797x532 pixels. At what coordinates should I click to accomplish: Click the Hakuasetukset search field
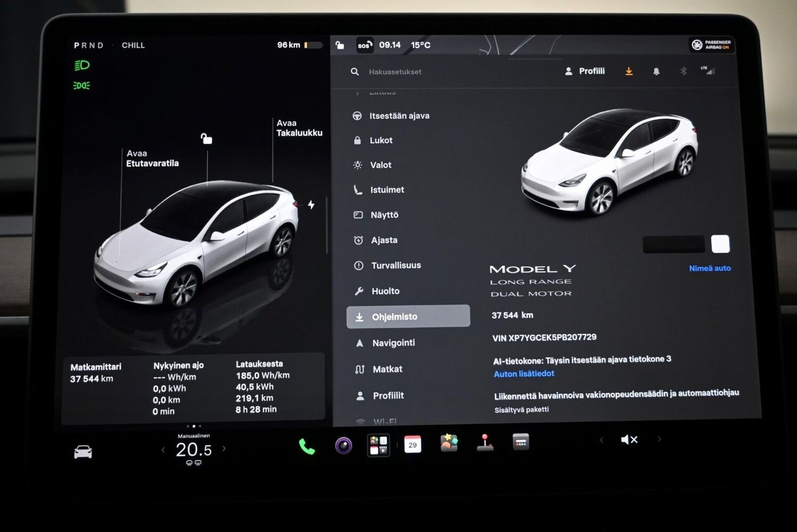[x=395, y=72]
